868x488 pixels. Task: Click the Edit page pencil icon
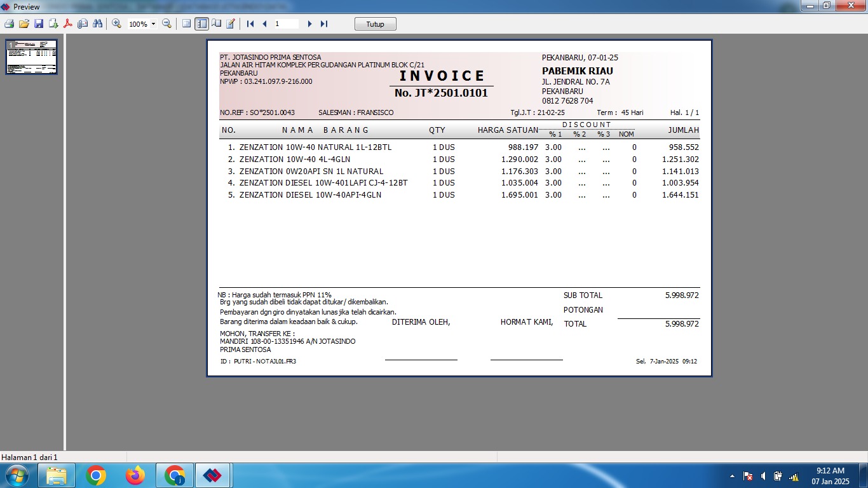point(231,24)
